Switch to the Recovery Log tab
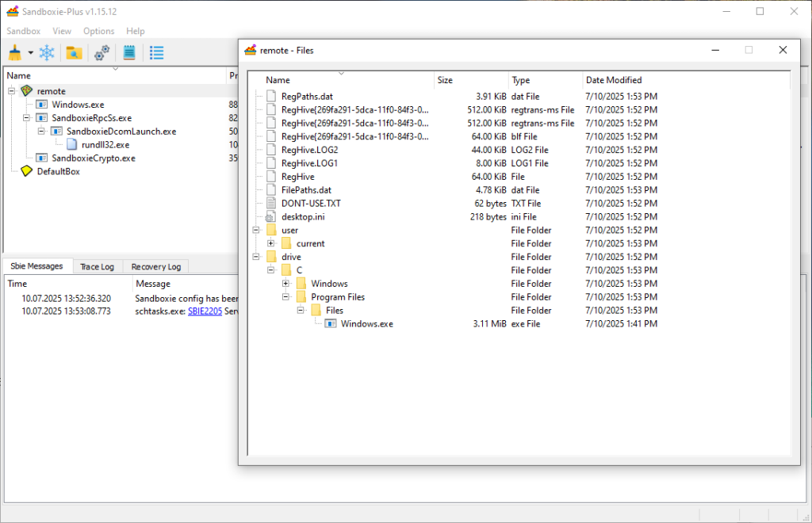 [x=156, y=266]
